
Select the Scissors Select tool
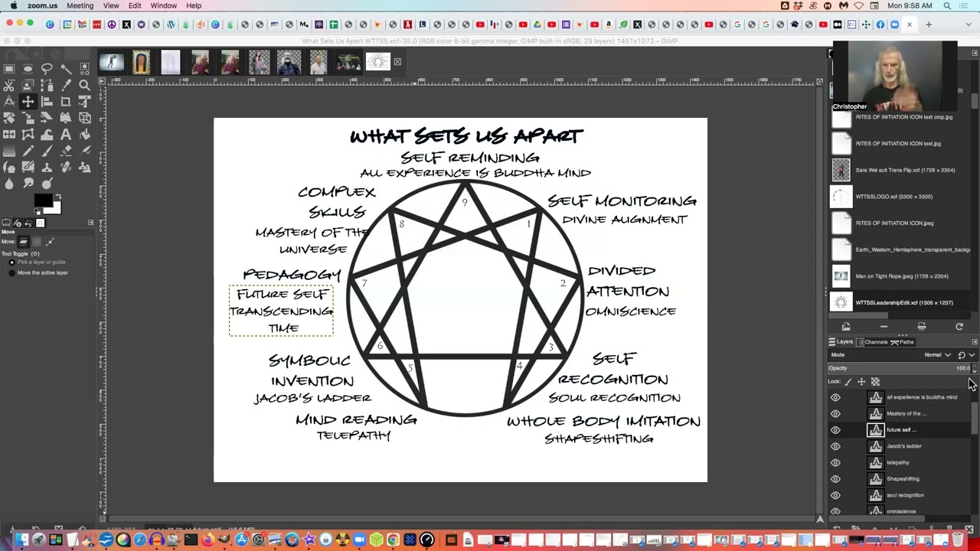coord(9,85)
